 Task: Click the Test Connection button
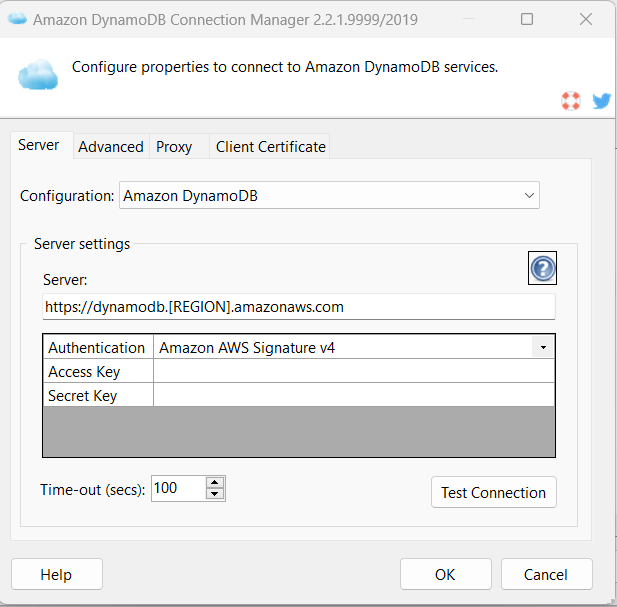(493, 493)
